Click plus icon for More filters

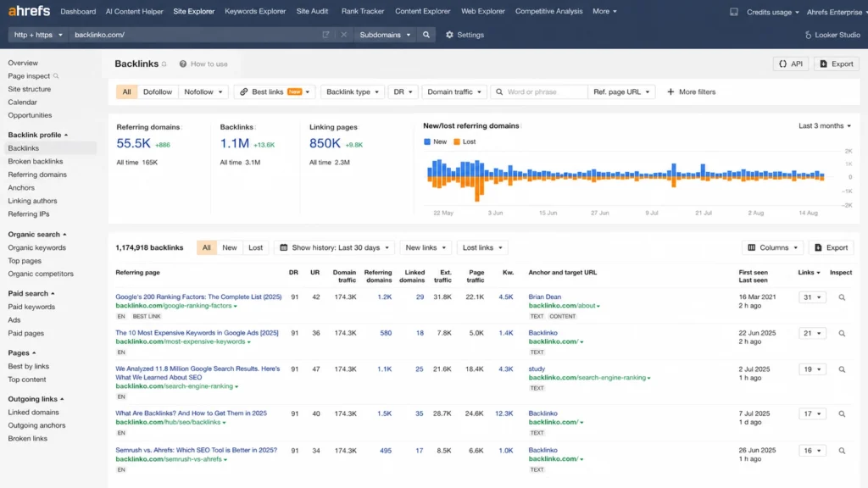coord(670,91)
